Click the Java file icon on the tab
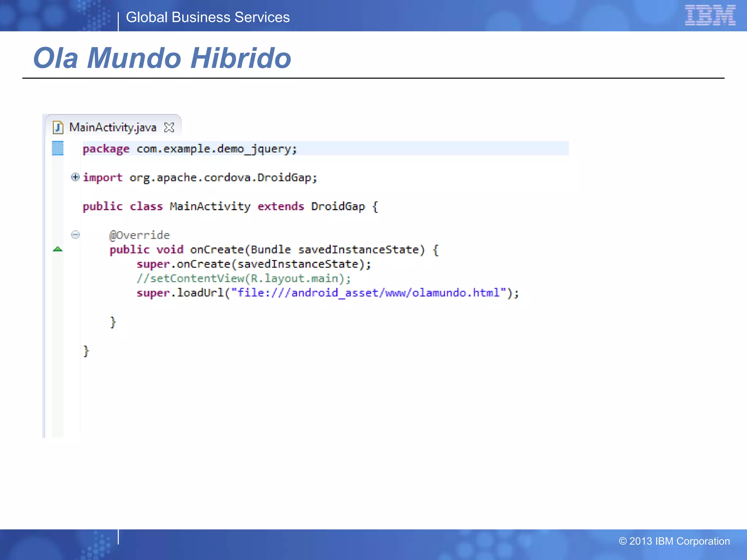Viewport: 747px width, 560px height. [58, 127]
